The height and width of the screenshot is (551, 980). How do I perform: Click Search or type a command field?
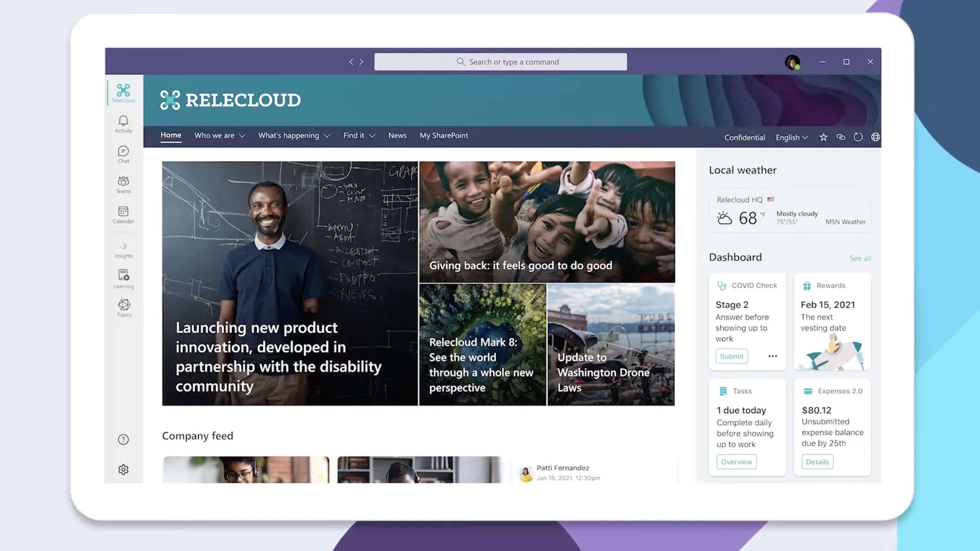501,62
